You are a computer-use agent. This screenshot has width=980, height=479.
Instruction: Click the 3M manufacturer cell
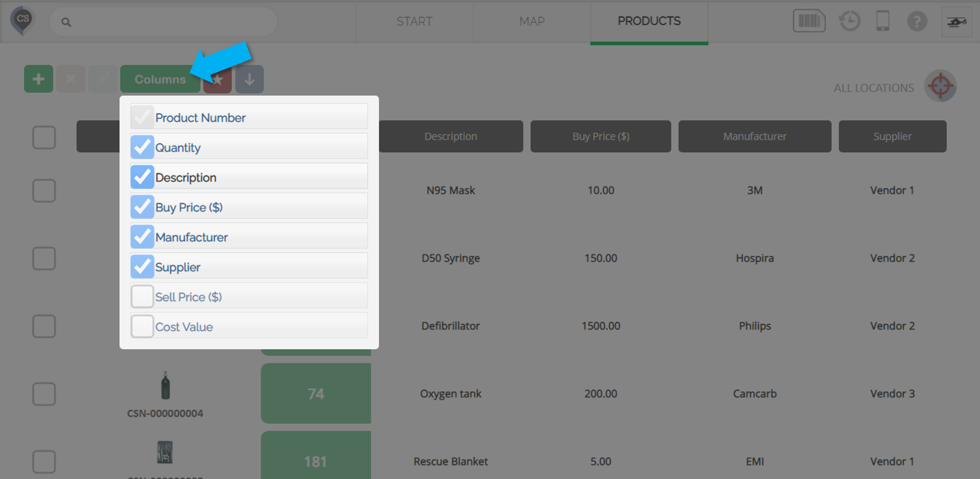tap(755, 190)
